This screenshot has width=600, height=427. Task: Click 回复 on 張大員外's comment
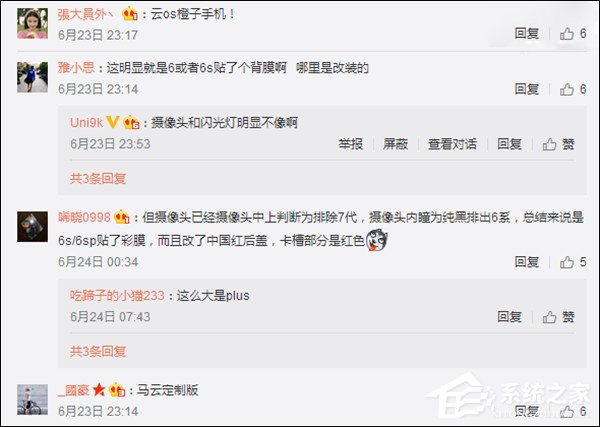(527, 34)
